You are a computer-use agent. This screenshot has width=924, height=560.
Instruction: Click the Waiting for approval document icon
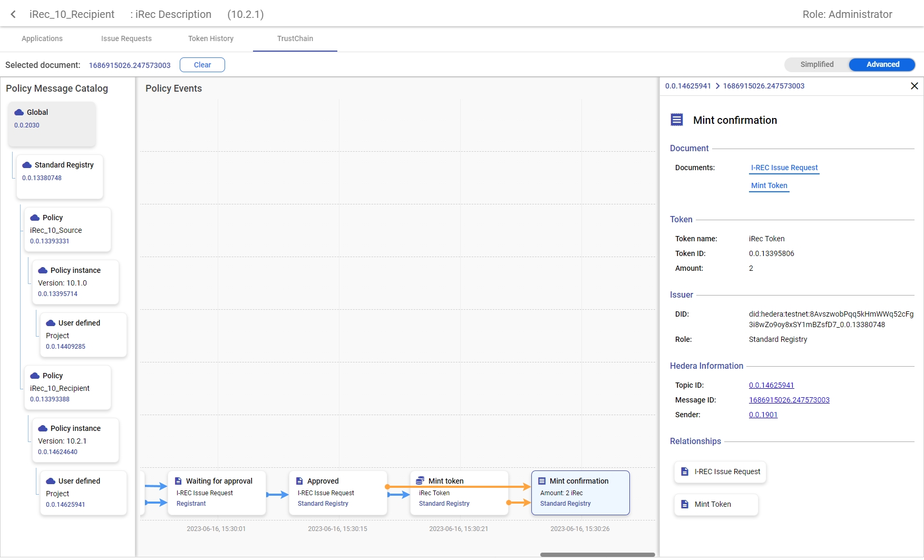178,481
